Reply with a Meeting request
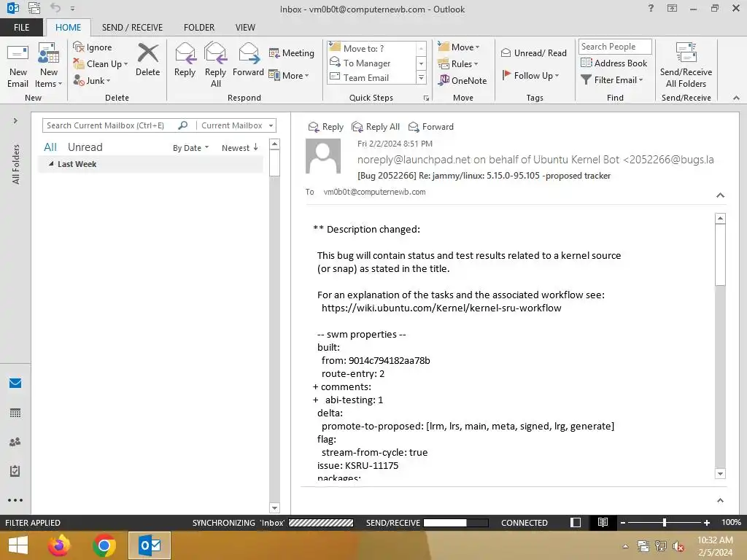The image size is (747, 560). [x=292, y=52]
